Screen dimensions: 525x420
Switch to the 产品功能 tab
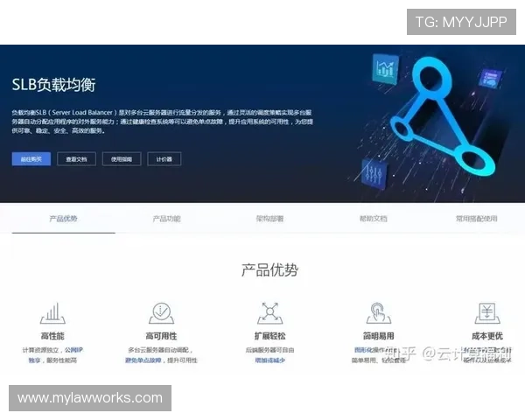[167, 219]
